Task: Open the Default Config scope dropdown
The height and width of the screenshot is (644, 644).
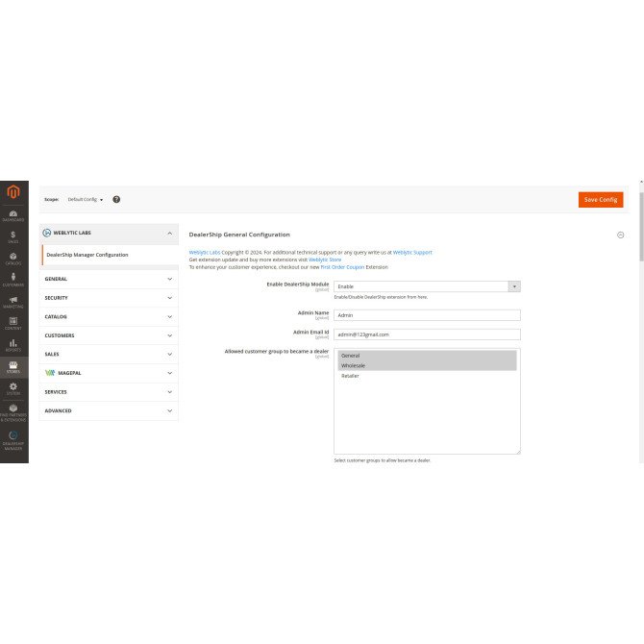Action: [x=86, y=200]
